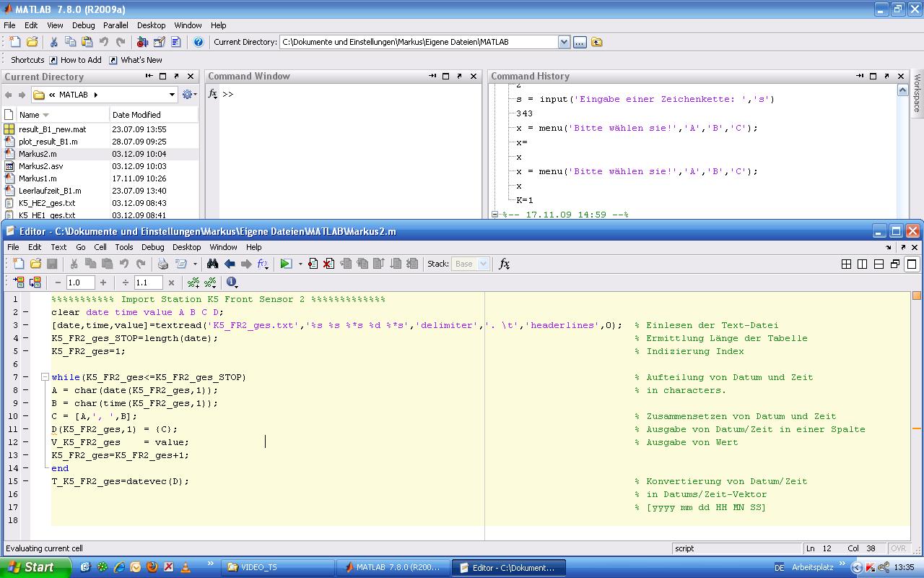The height and width of the screenshot is (578, 924).
Task: Click the blue help question mark icon
Action: click(199, 42)
